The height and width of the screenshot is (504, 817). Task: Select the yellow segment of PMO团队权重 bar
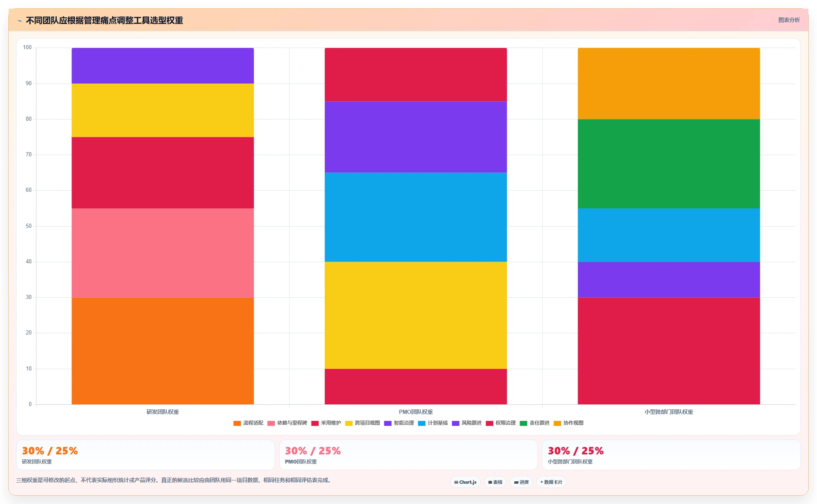[416, 315]
